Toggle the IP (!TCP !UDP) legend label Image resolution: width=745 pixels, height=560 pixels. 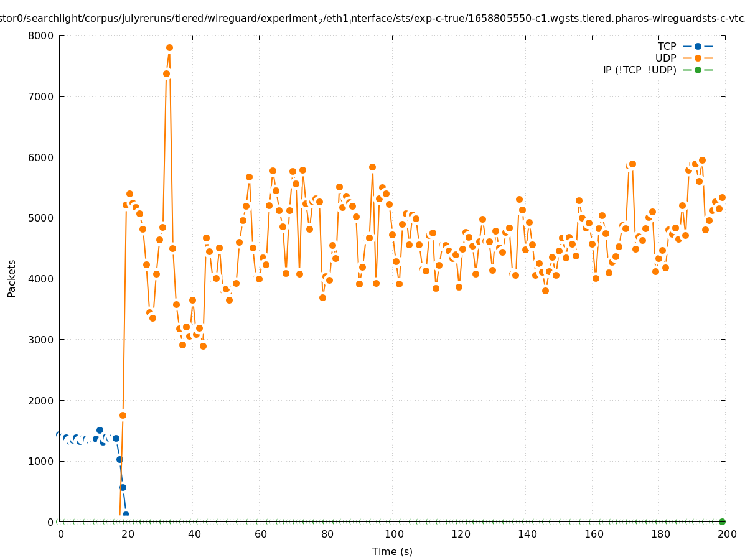[639, 70]
